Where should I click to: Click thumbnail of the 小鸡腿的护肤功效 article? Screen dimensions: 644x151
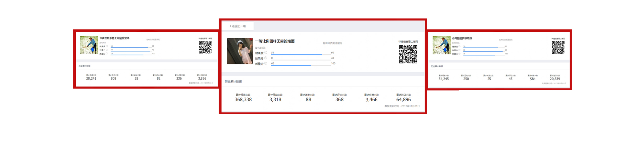click(441, 45)
